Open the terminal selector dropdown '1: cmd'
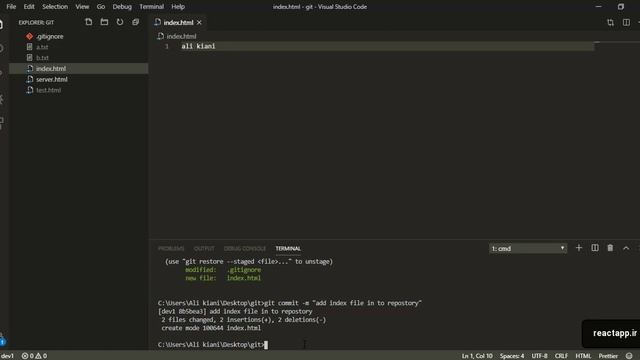Viewport: 640px width, 360px height. pos(528,248)
